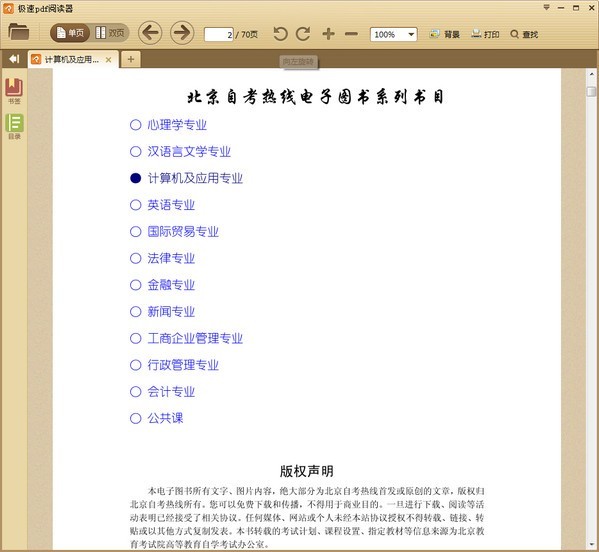Zoom out with minus icon

click(x=351, y=34)
